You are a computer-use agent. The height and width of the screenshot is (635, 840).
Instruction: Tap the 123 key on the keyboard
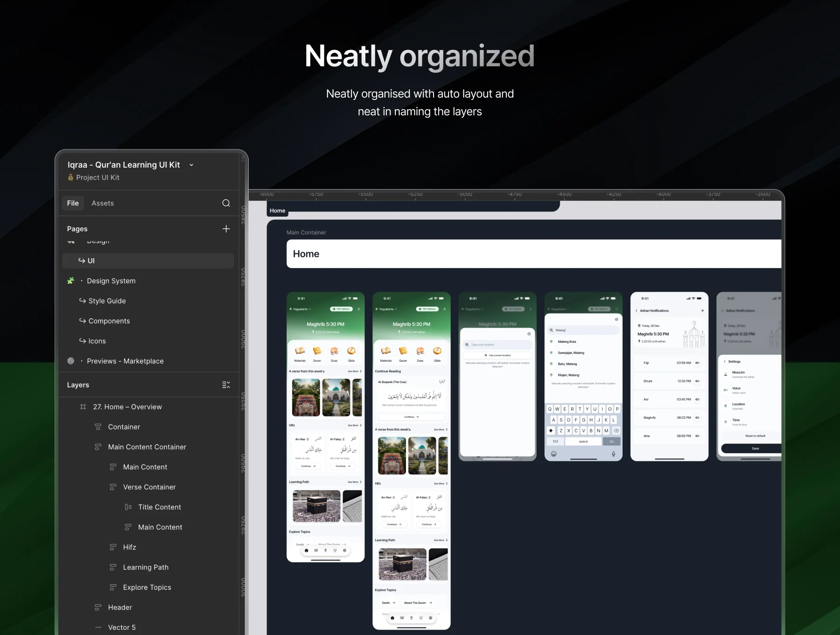[555, 441]
